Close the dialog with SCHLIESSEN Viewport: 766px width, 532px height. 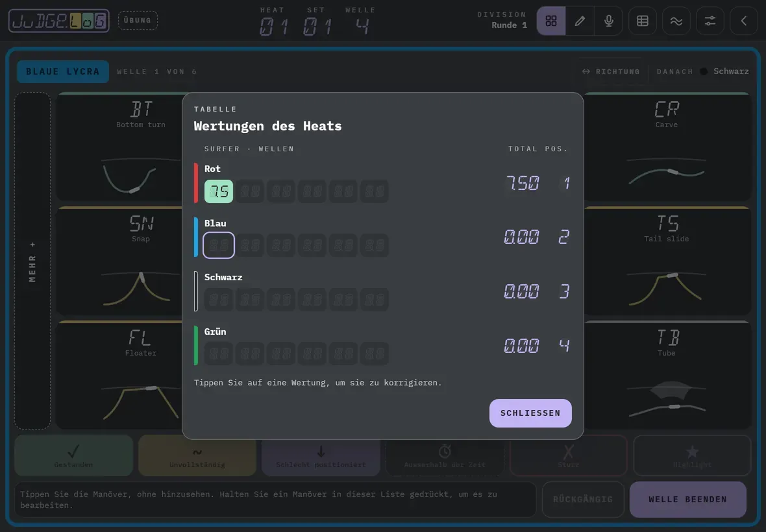click(530, 413)
